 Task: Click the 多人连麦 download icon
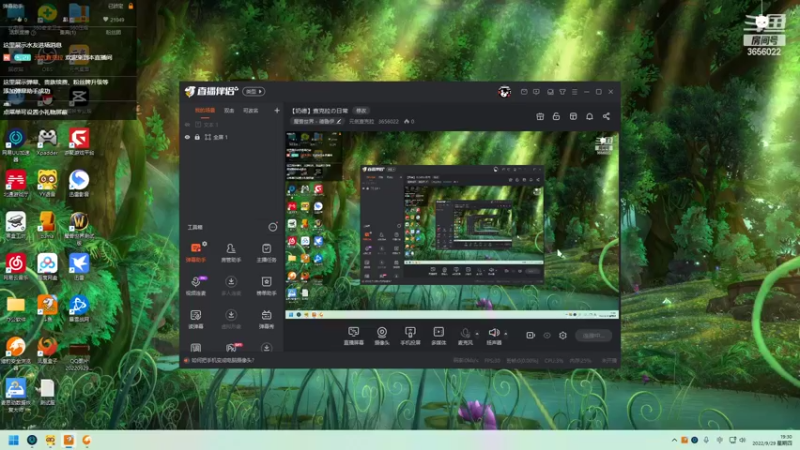tap(231, 282)
